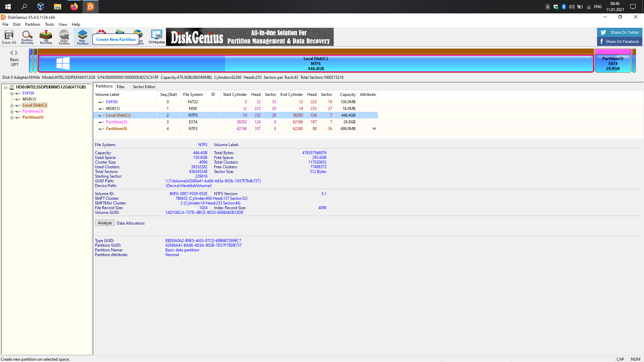The width and height of the screenshot is (644, 362).
Task: Open File Explorer from the taskbar
Action: point(58,7)
